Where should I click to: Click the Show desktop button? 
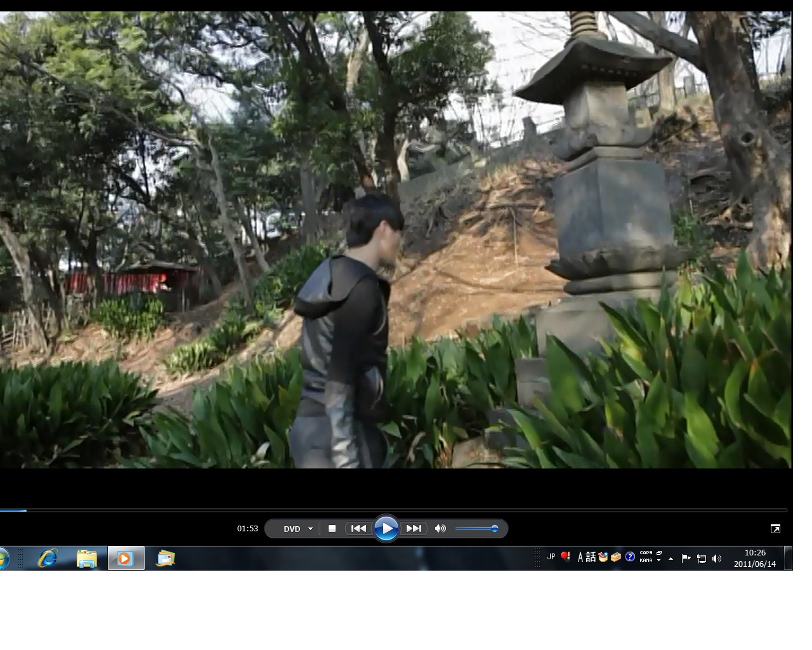pos(789,559)
